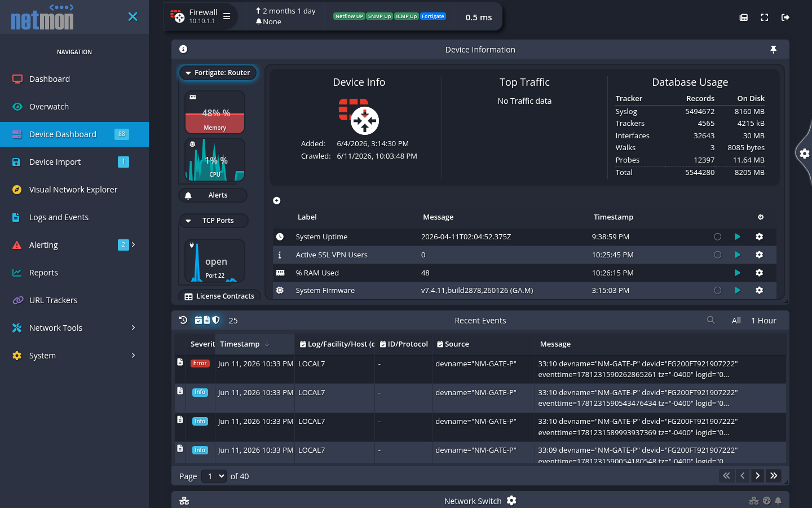Toggle fullscreen mode icon
This screenshot has height=508, width=812.
click(765, 17)
